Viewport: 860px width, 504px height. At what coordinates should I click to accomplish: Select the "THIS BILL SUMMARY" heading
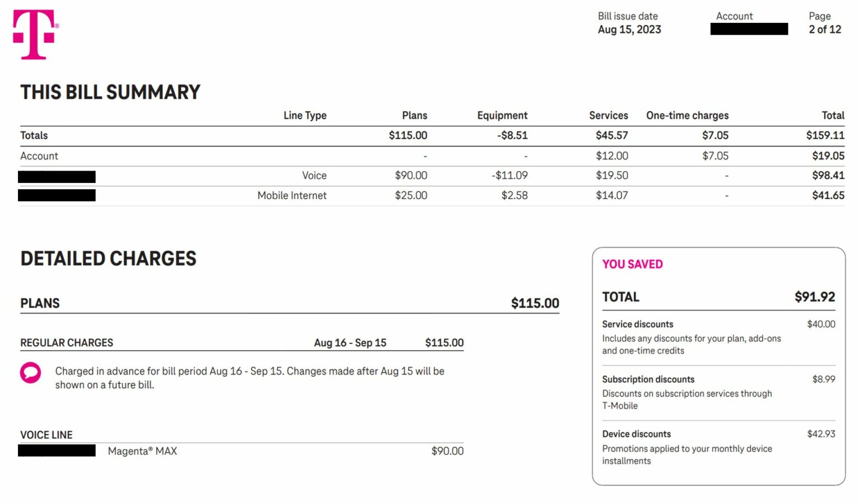(x=110, y=92)
